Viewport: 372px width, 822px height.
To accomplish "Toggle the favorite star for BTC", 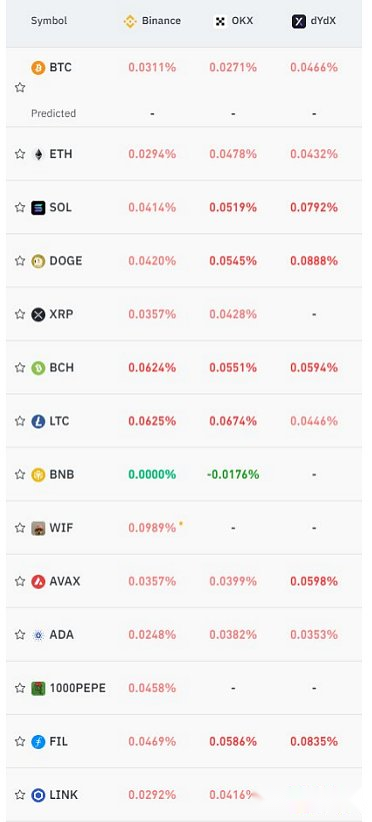I will pyautogui.click(x=20, y=88).
